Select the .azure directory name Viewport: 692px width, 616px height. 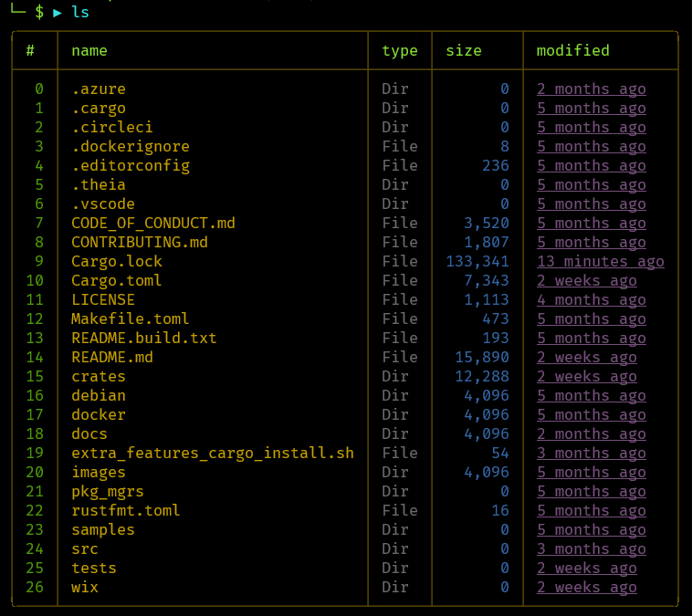click(x=99, y=89)
